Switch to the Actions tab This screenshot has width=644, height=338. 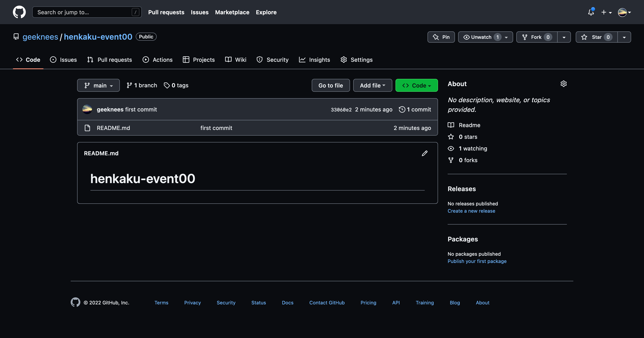(157, 60)
